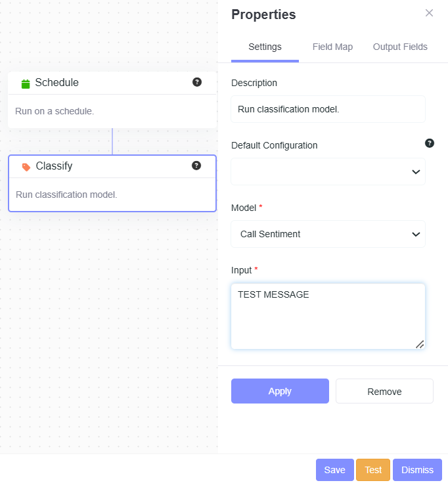Click the green Schedule calendar icon
448x485 pixels.
click(26, 83)
